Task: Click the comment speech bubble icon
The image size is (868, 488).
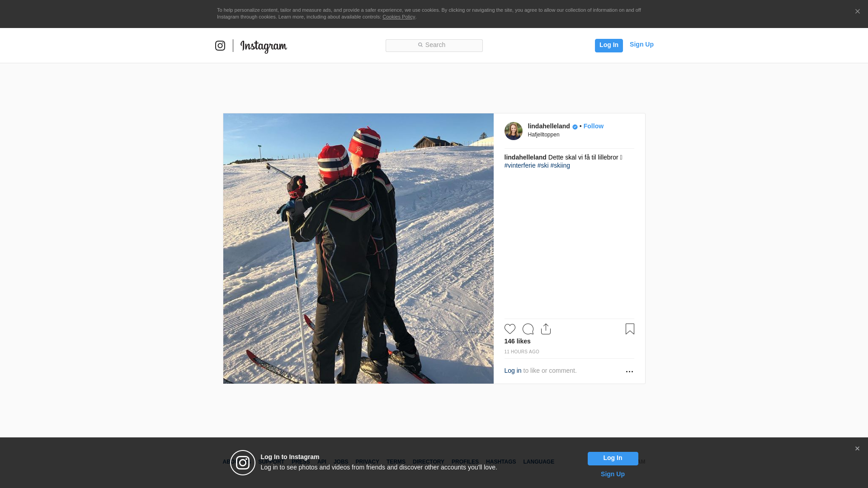Action: coord(528,329)
